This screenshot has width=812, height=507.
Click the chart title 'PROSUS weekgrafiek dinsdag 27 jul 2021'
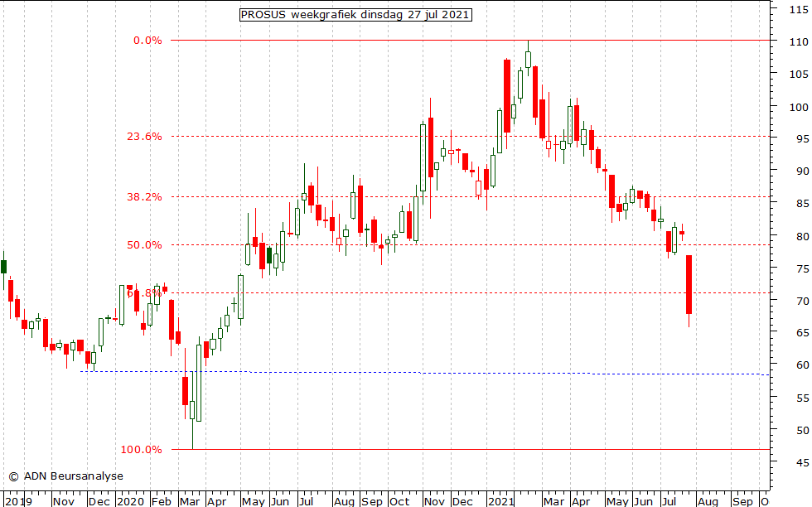(355, 15)
